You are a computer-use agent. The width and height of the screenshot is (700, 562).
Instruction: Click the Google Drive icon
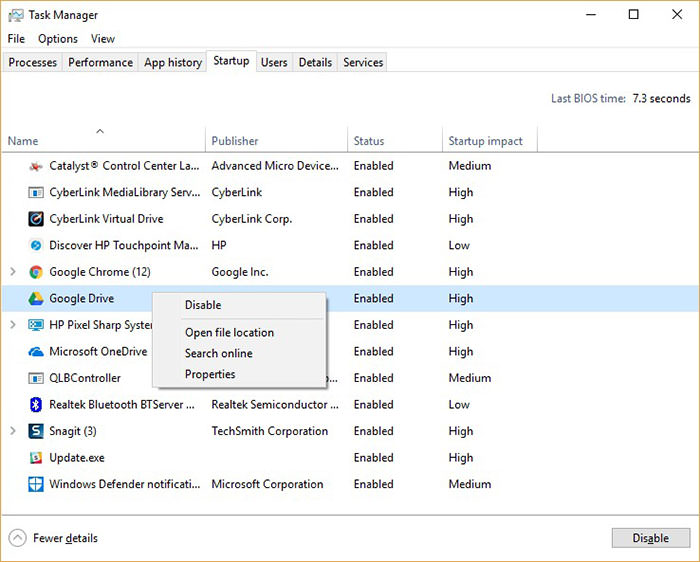click(x=36, y=298)
